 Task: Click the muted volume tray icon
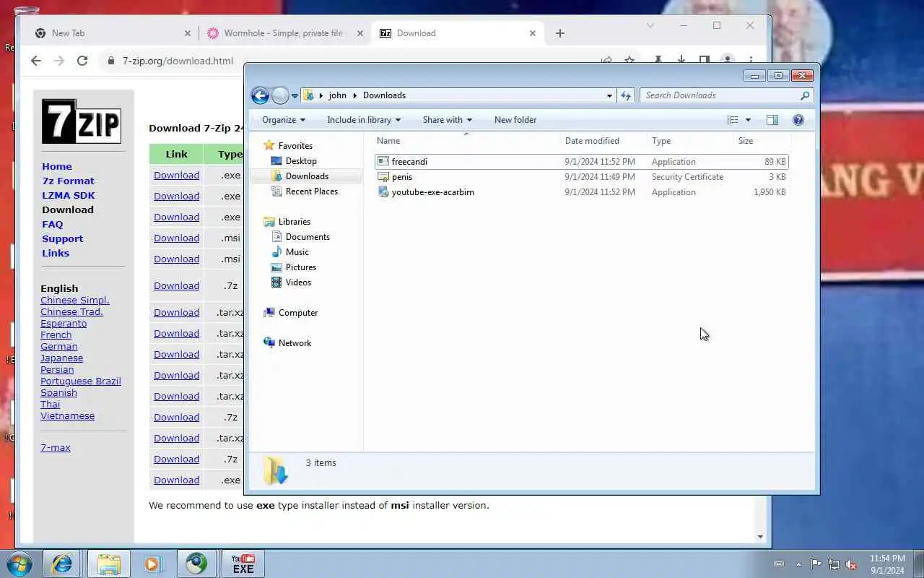(851, 564)
